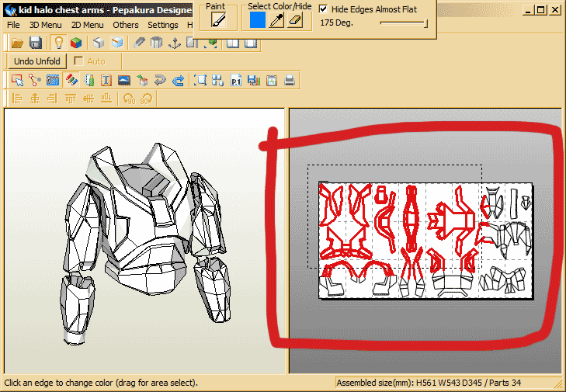Click the align horizontal center icon
Image resolution: width=566 pixels, height=392 pixels.
[x=35, y=98]
